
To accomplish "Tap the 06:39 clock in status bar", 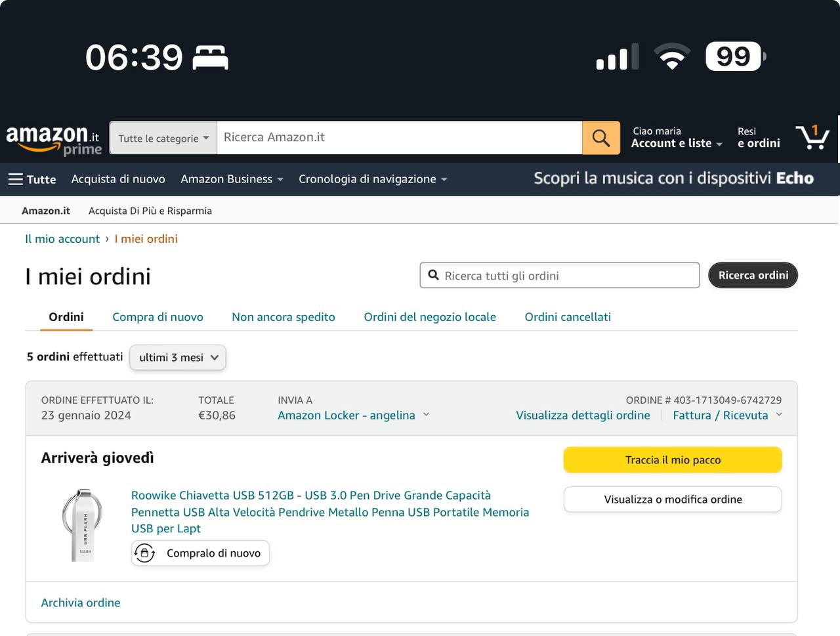I will 134,58.
